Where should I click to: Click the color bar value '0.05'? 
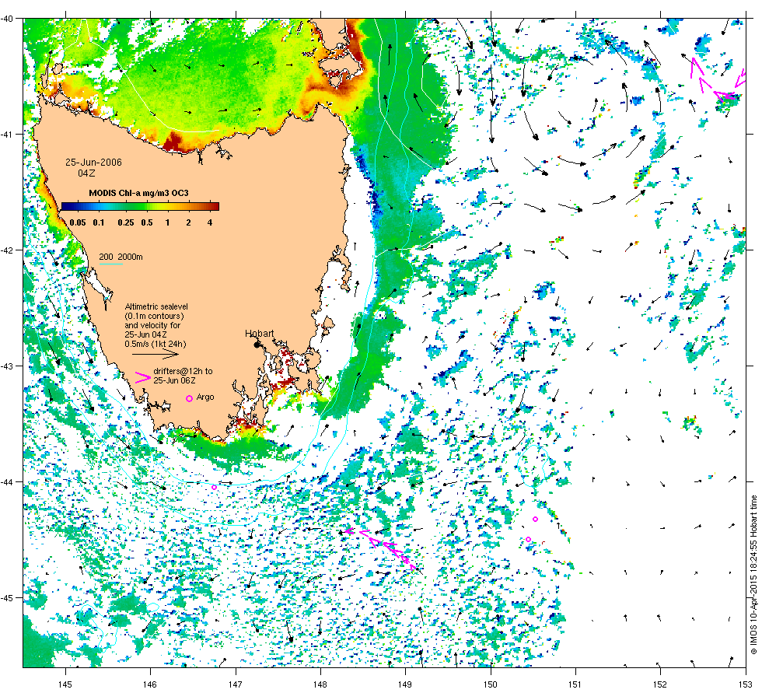tap(78, 222)
